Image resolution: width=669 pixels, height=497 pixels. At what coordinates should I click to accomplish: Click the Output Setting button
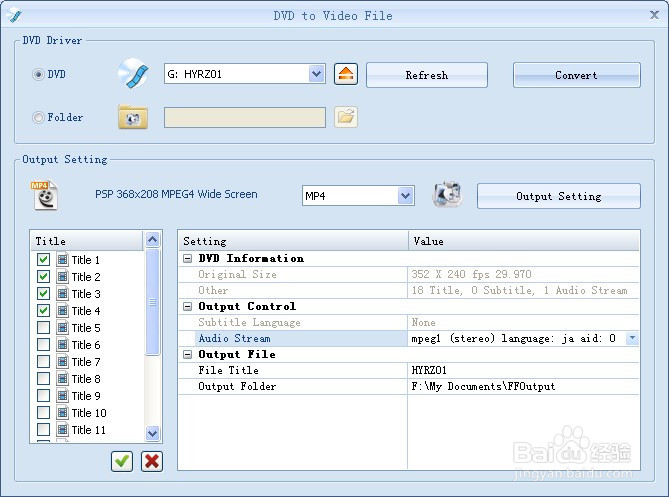[558, 196]
